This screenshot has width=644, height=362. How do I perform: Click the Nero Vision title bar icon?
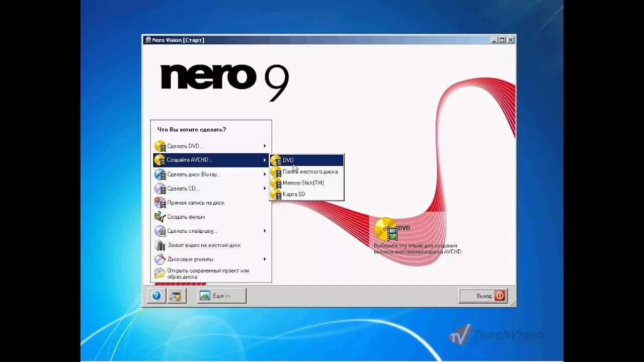(x=148, y=40)
